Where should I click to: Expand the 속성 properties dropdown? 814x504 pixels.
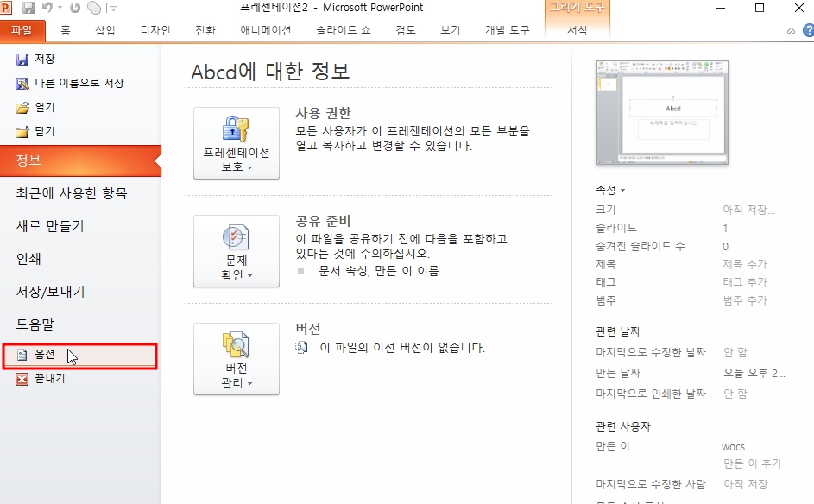610,191
